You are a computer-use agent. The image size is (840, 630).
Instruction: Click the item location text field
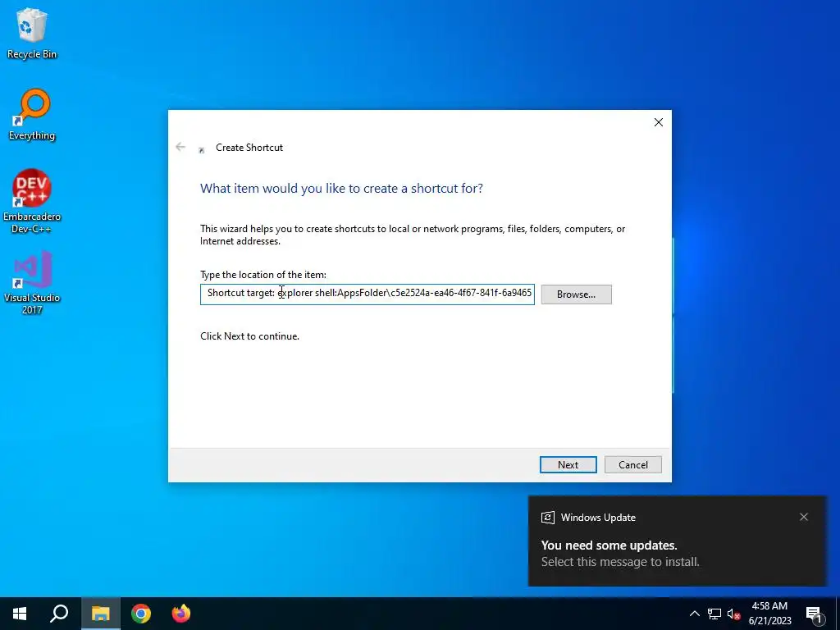(x=367, y=294)
